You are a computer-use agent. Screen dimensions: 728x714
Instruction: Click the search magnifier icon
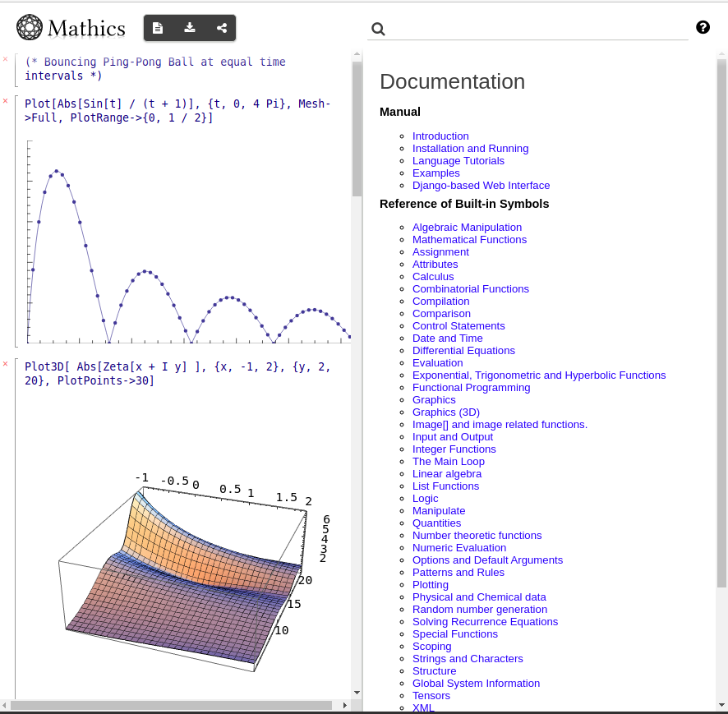click(378, 29)
